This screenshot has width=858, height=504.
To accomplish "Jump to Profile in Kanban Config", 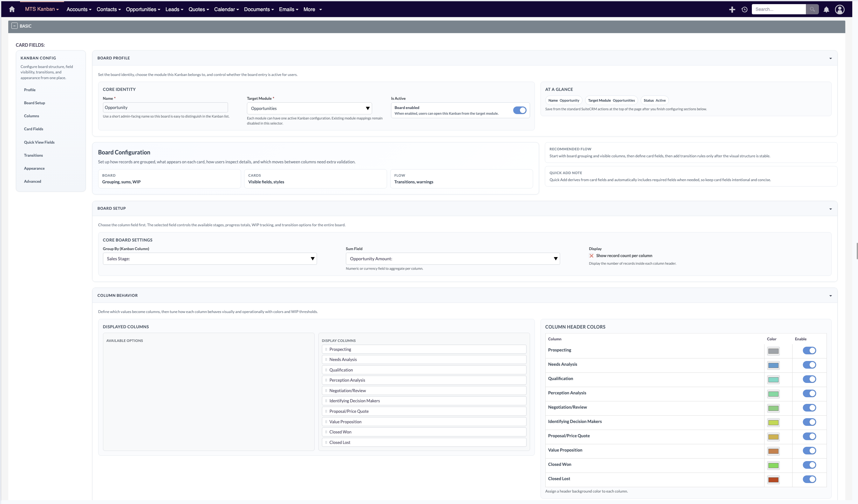I will (x=30, y=90).
